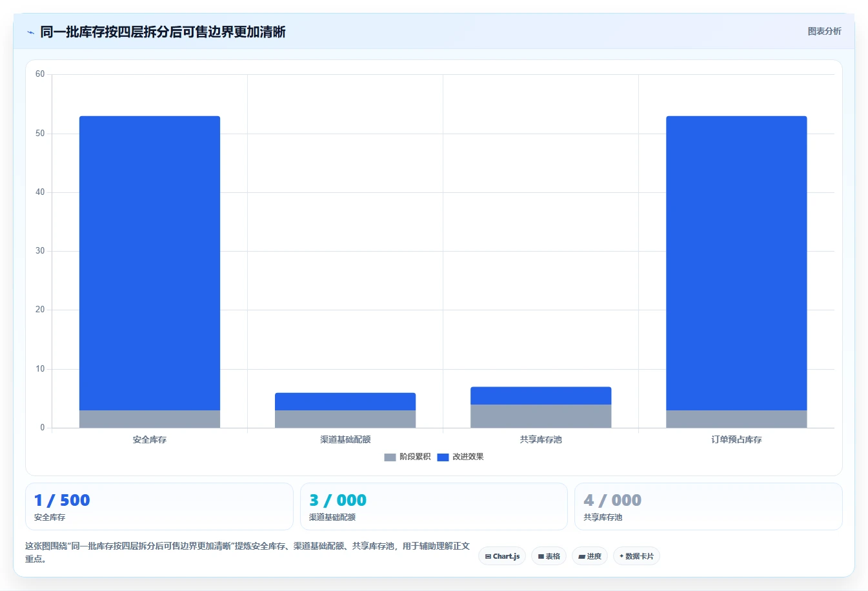The width and height of the screenshot is (868, 591).
Task: Select the blue 渠道基础配额 bar segment
Action: [x=345, y=401]
